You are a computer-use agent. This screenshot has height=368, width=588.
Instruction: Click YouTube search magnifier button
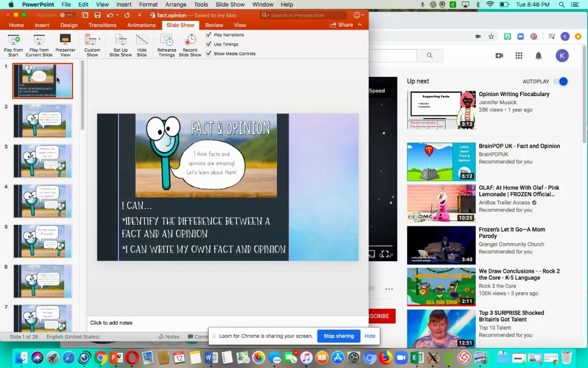tap(430, 56)
